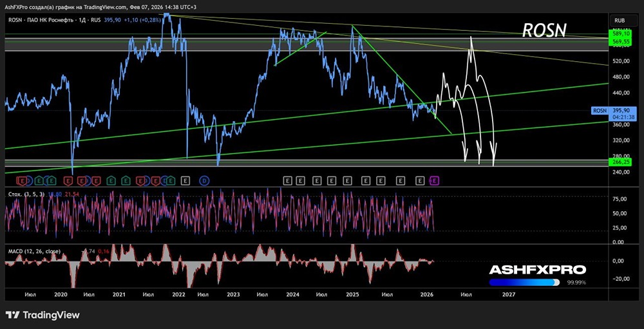The width and height of the screenshot is (644, 329).
Task: Click the 75,00 stochastic axis value
Action: [x=621, y=199]
